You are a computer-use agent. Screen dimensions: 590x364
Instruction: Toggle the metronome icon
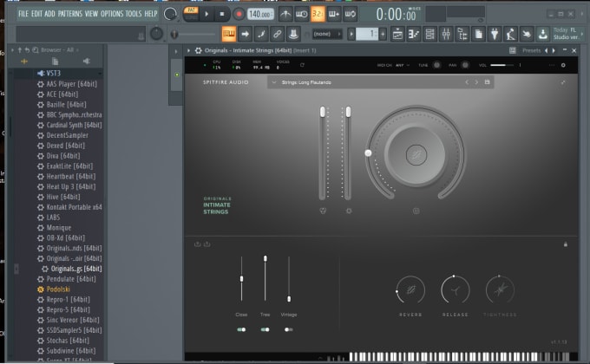coord(285,14)
